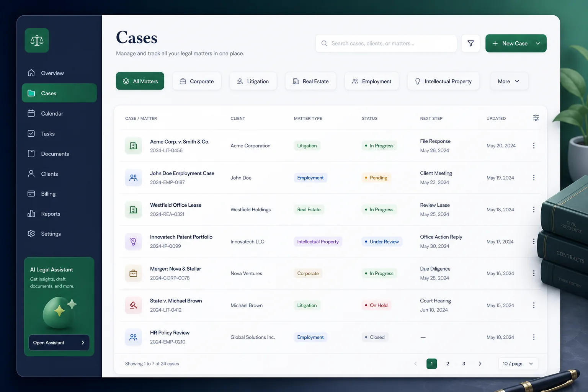Open Calendar in the sidebar
The image size is (588, 392).
(59, 113)
